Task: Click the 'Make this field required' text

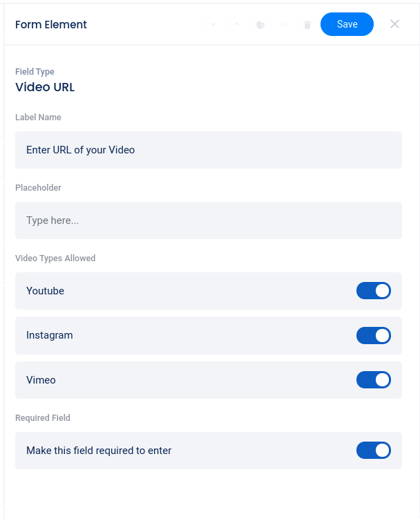Action: 99,451
